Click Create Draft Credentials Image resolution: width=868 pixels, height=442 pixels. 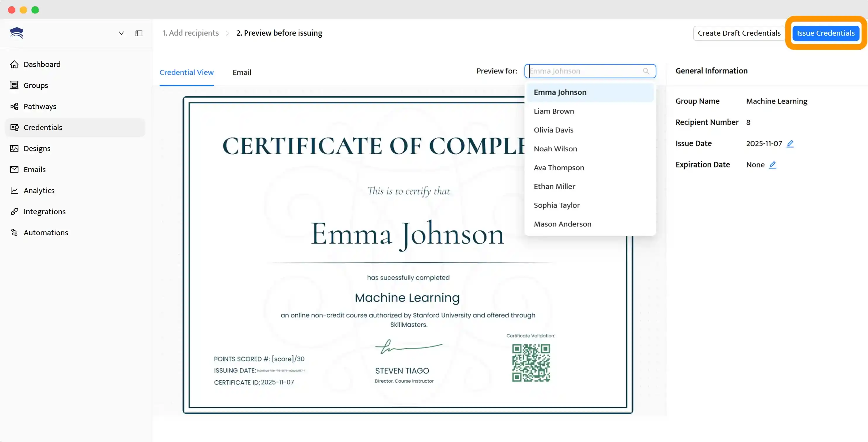coord(739,33)
